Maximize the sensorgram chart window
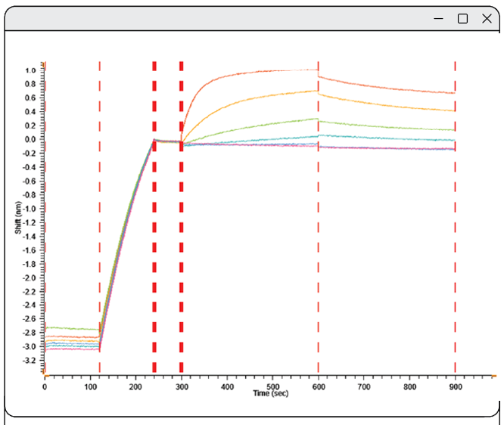Image resolution: width=504 pixels, height=425 pixels. [x=462, y=19]
